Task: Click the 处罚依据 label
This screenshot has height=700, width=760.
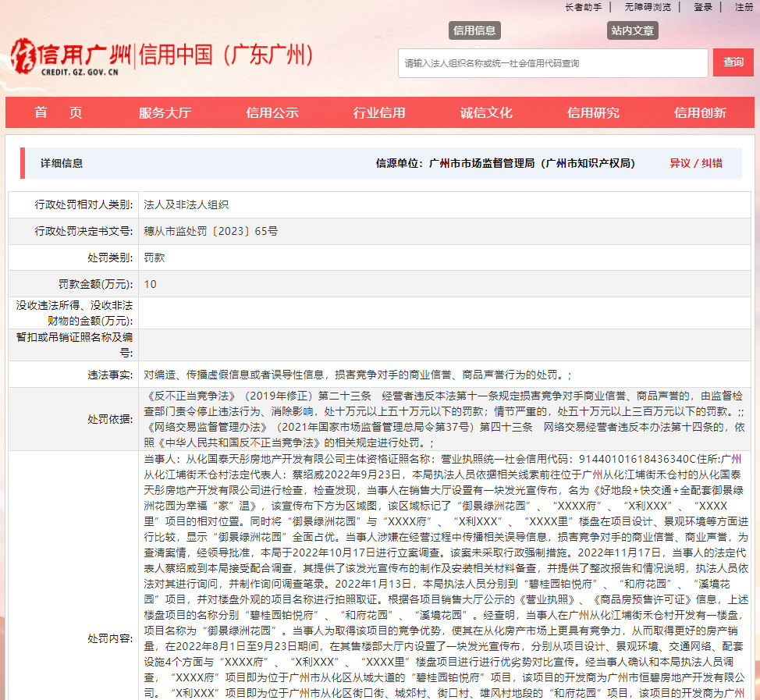Action: click(110, 419)
